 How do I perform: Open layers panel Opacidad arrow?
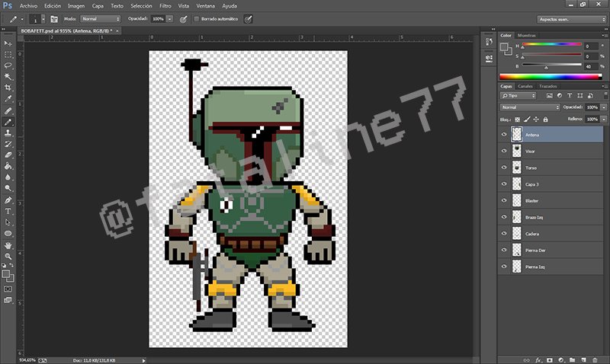604,107
